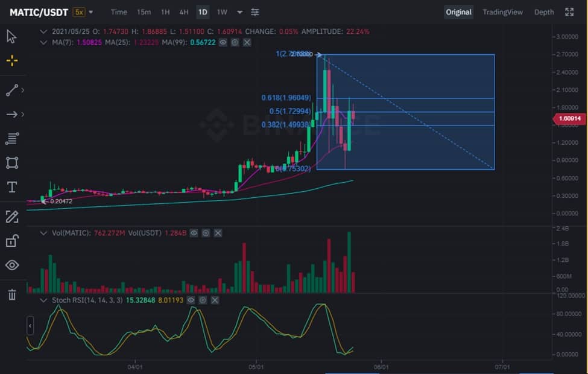Remove the volume indicator
588x374 pixels.
[218, 233]
